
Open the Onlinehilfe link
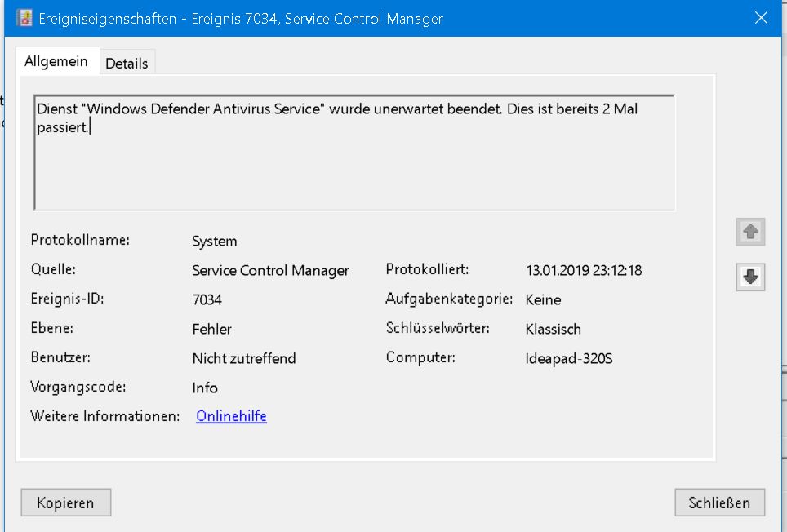click(x=231, y=416)
